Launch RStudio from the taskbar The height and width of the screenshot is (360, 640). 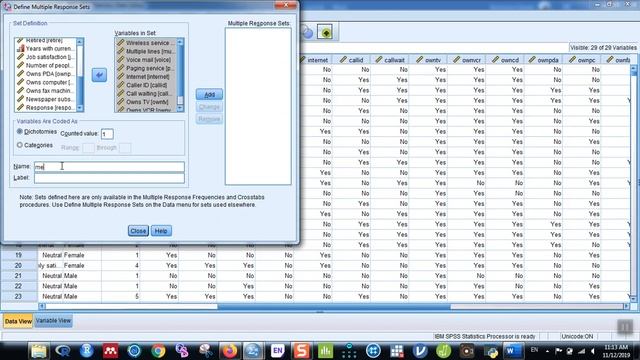pos(87,351)
